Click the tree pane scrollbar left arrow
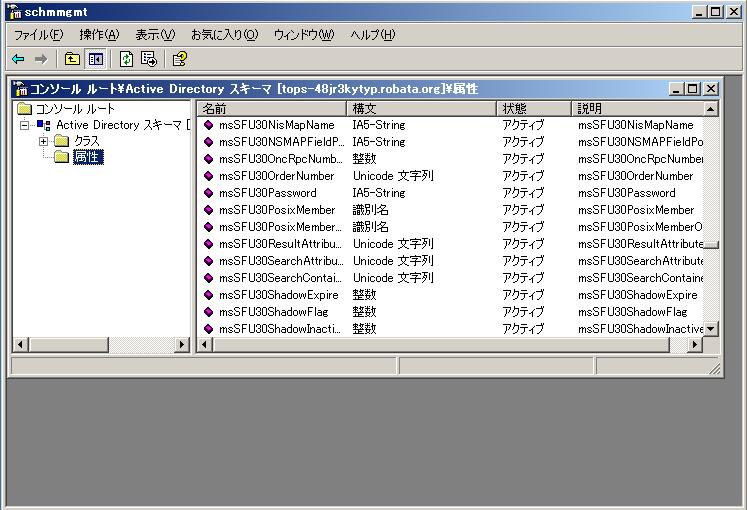747x510 pixels. coord(20,344)
